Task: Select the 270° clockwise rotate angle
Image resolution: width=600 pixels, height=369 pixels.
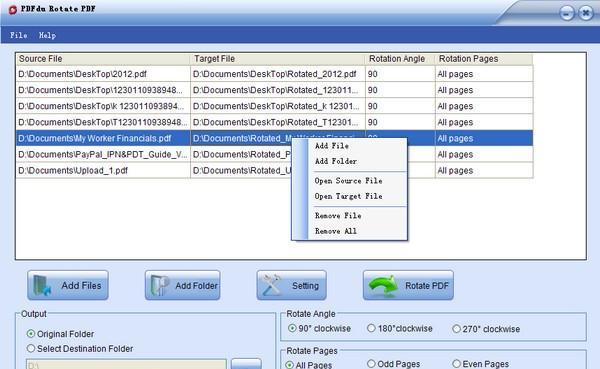Action: coord(456,329)
